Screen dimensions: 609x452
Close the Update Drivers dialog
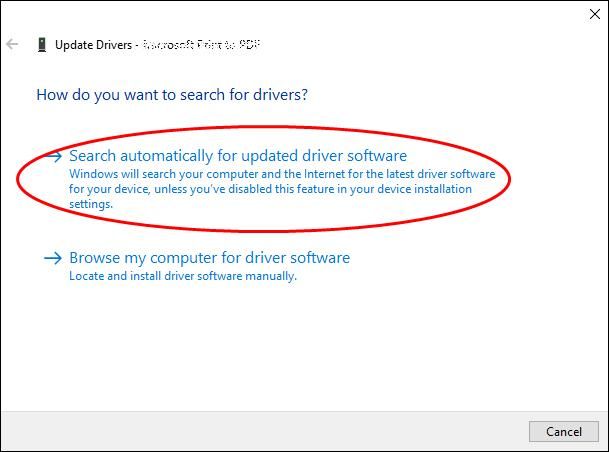[595, 14]
